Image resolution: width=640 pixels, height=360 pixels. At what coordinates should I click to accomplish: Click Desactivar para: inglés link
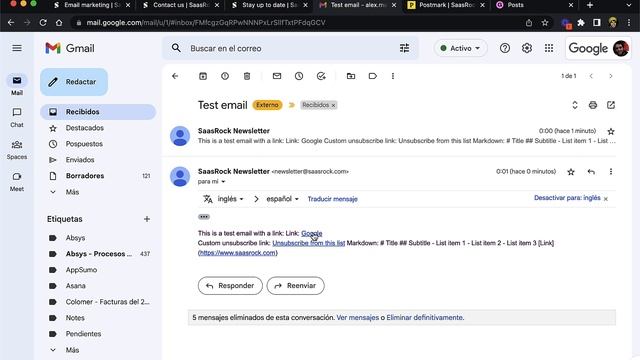click(x=567, y=198)
